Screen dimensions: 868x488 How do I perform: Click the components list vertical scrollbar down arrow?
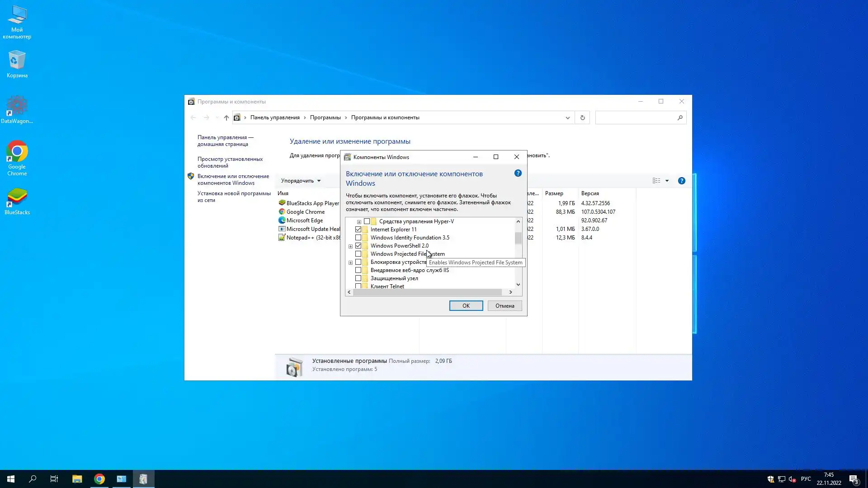(518, 285)
